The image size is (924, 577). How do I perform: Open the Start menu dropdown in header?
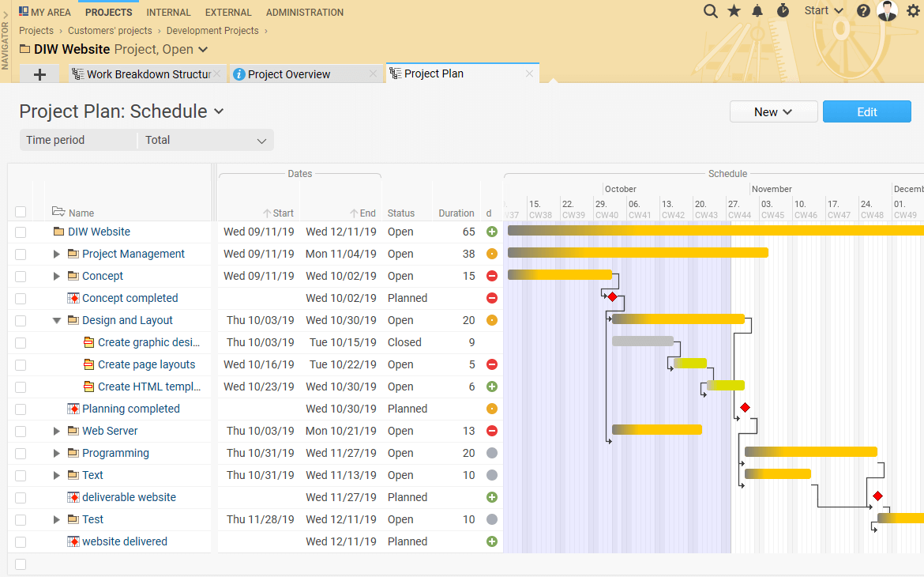824,10
